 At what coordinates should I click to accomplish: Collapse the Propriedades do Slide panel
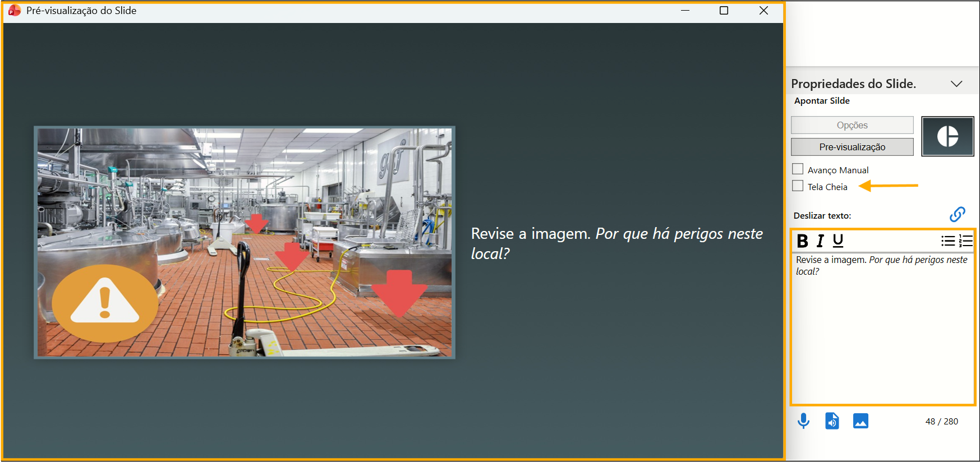coord(956,84)
